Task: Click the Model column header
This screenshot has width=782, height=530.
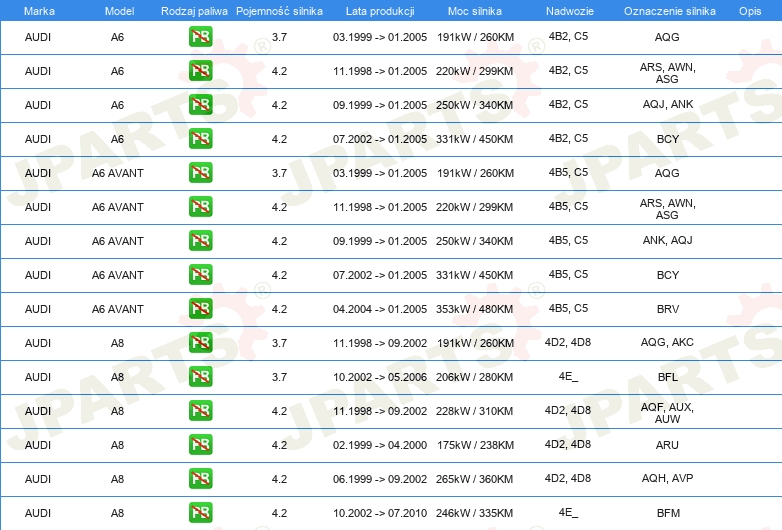Action: pos(119,11)
